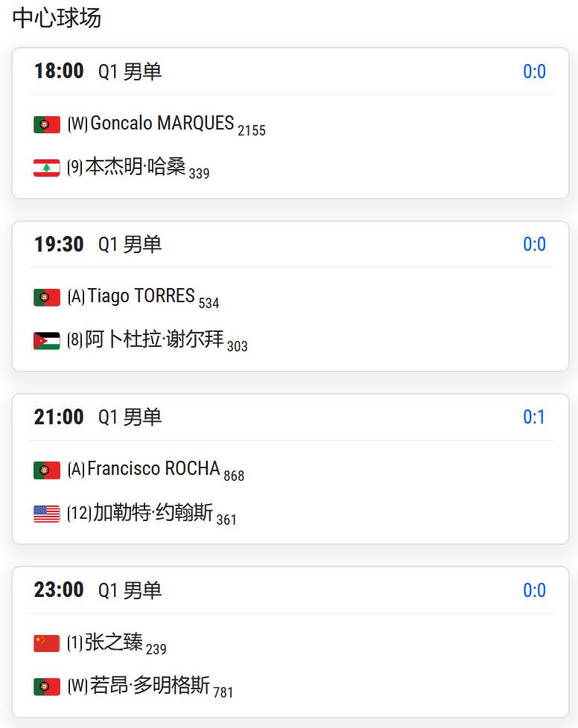Click Jordan flag beside 阿卜杜拉·谢尔拜

tap(47, 340)
